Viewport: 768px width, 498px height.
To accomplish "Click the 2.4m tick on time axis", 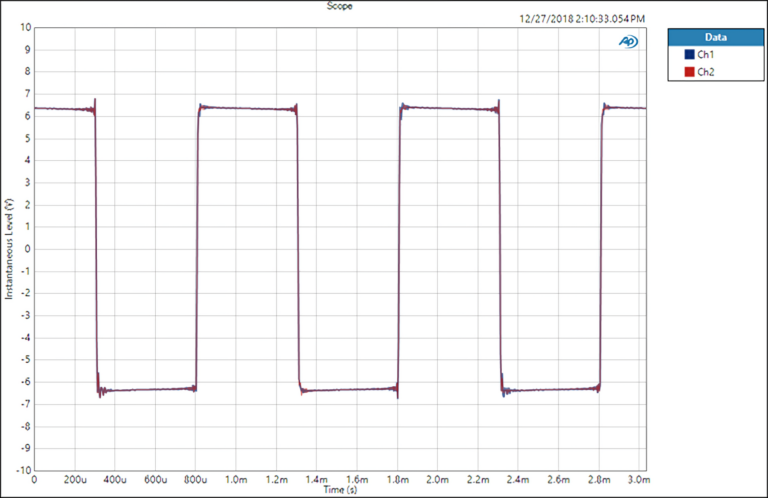I will coord(518,479).
